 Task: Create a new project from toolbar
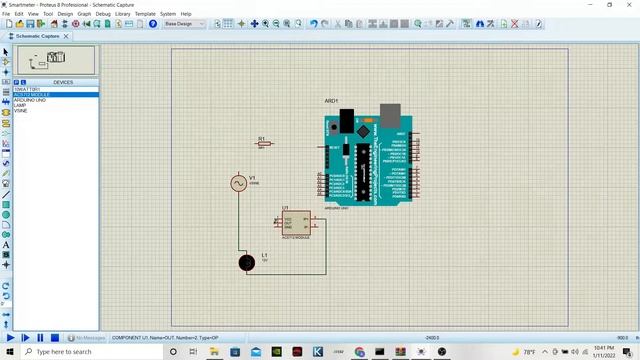9,24
